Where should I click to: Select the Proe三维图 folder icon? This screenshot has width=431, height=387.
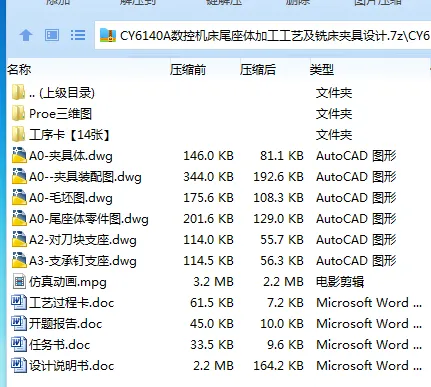[x=18, y=113]
